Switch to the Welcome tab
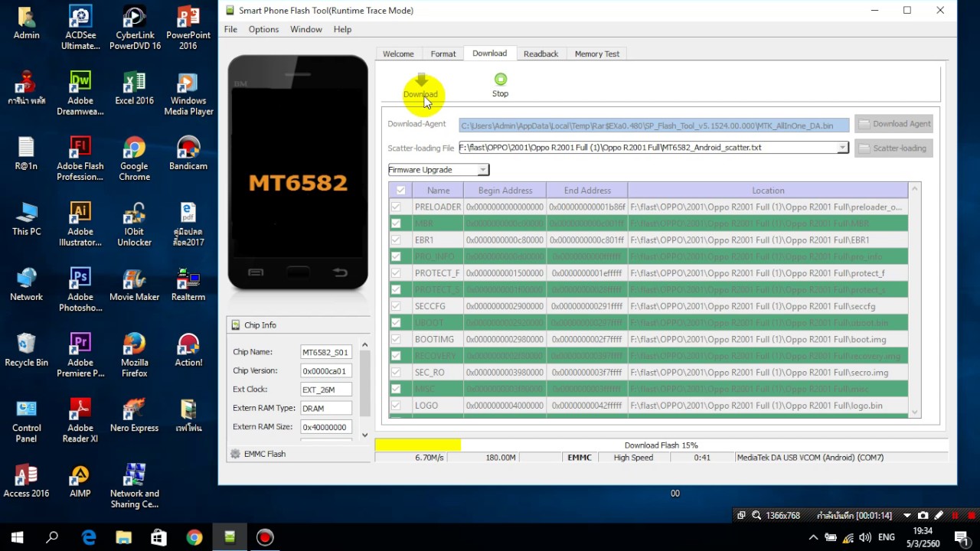The height and width of the screenshot is (551, 980). click(x=398, y=54)
